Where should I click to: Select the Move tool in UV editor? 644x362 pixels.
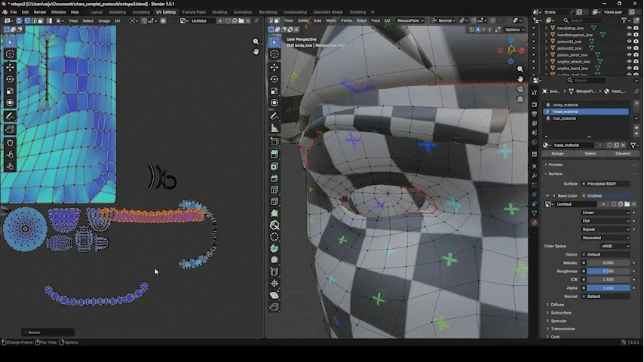(x=10, y=66)
